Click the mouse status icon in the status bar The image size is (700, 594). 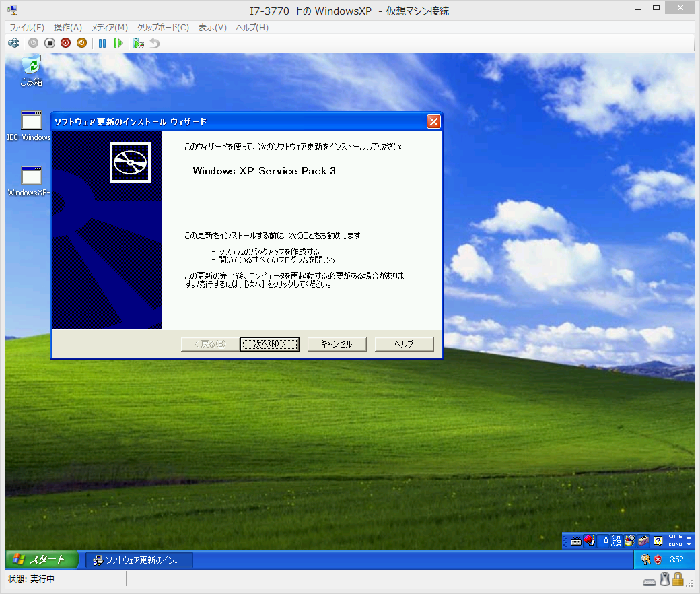point(665,579)
